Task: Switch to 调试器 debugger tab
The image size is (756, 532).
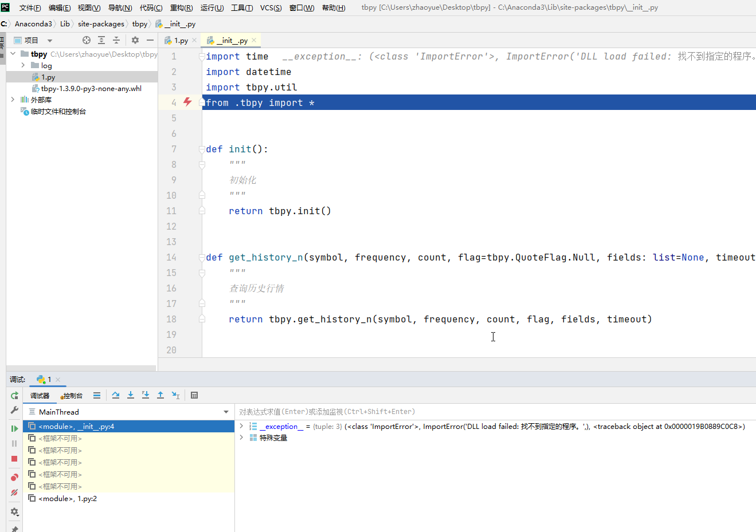Action: [x=40, y=396]
